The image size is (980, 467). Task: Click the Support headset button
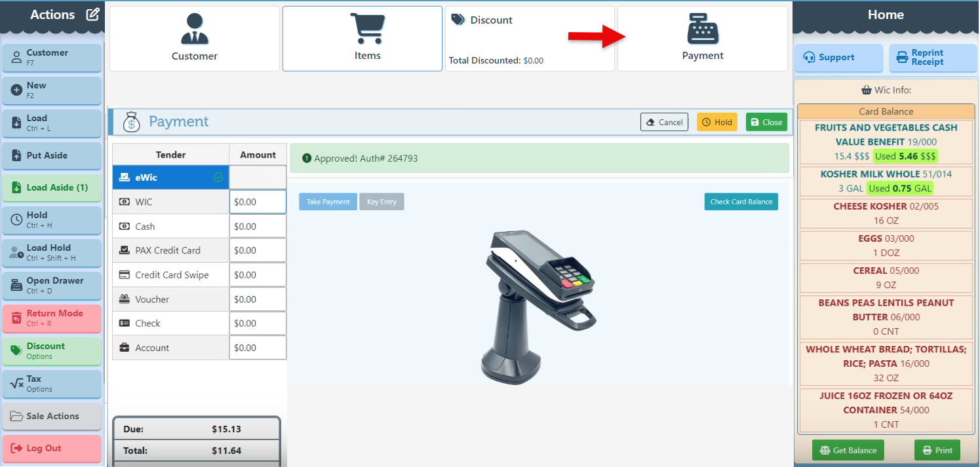[x=838, y=58]
